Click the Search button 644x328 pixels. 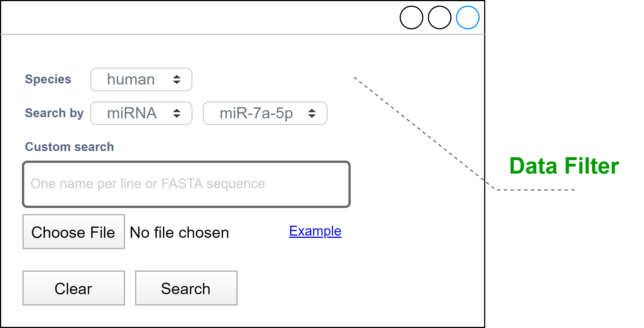[x=186, y=288]
